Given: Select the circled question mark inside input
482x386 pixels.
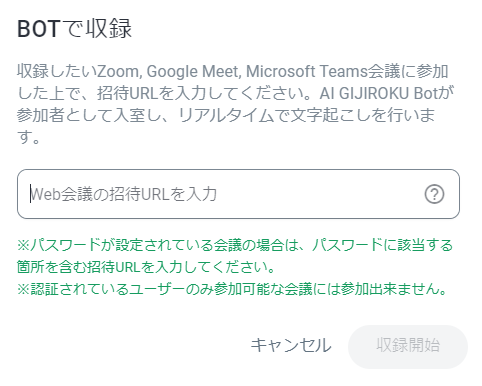Looking at the screenshot, I should click(434, 194).
